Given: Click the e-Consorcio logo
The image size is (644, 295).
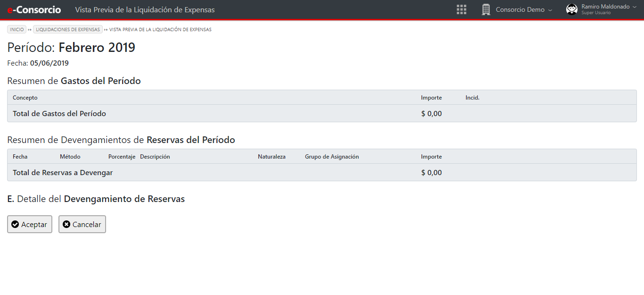Looking at the screenshot, I should (x=34, y=9).
